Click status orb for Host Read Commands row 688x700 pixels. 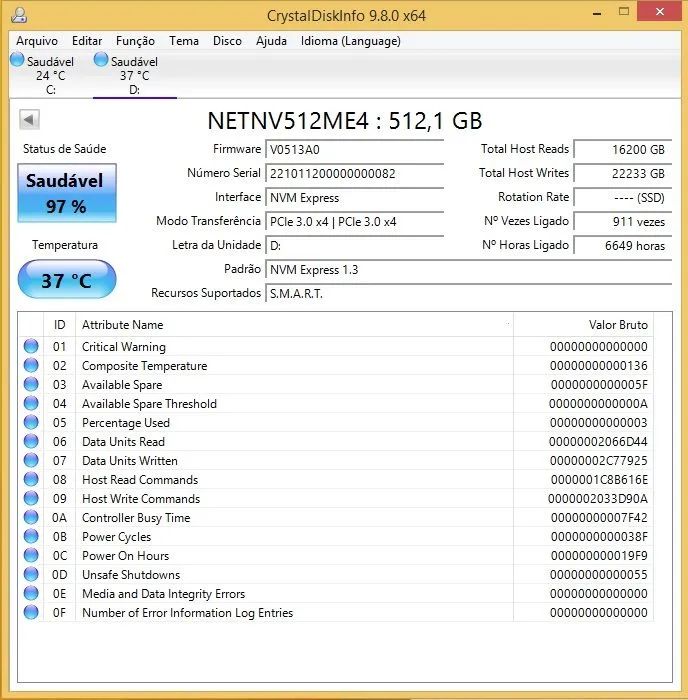[31, 479]
